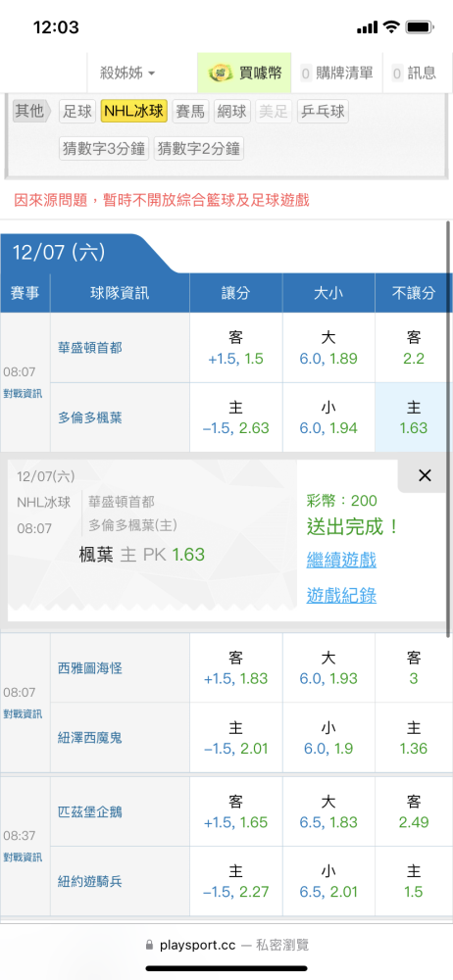Open 訊息 messages
Image resolution: width=453 pixels, height=980 pixels.
point(415,73)
